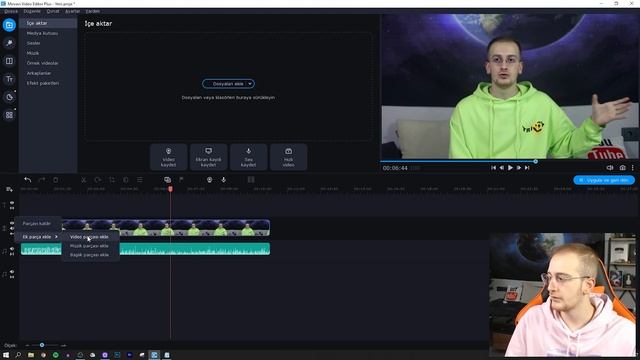This screenshot has height=360, width=640.
Task: Open the More tools grid icon
Action: [x=9, y=115]
